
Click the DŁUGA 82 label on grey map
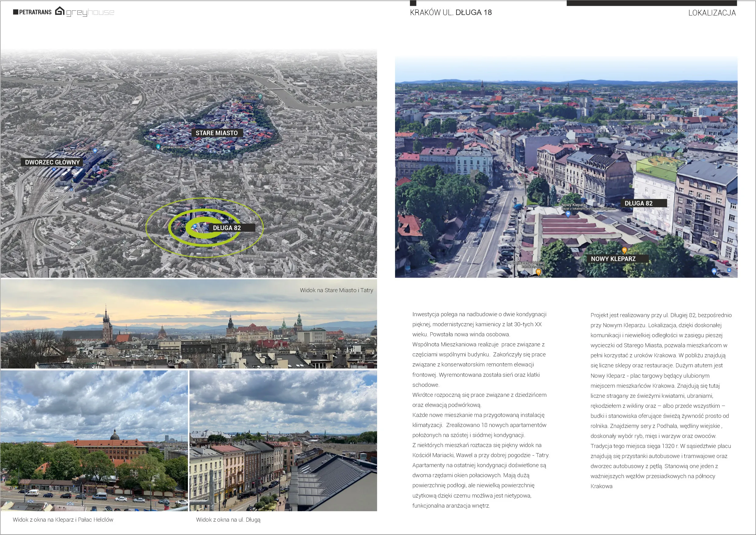pyautogui.click(x=227, y=228)
